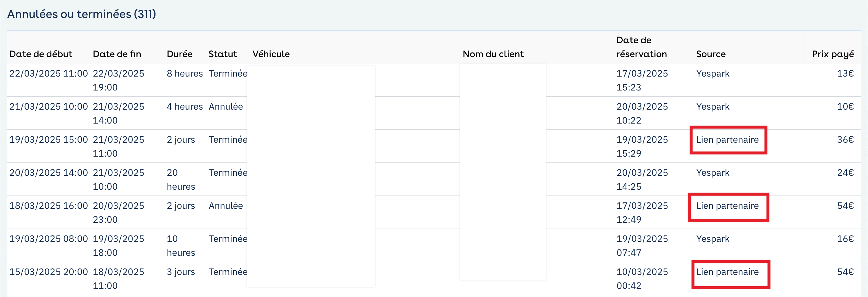Viewport: 868px width, 297px height.
Task: Click the 'Véhicule' column header
Action: click(271, 54)
